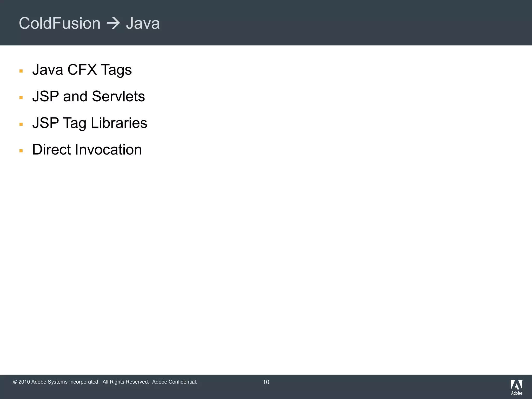
Task: Select the 'JSP Tag Libraries' bullet text
Action: pos(90,123)
